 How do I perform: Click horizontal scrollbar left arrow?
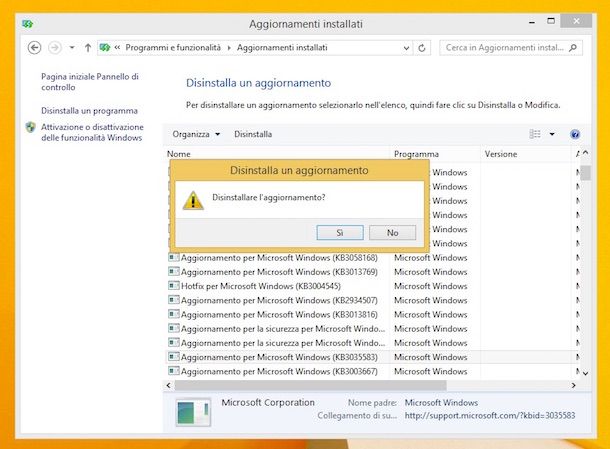(x=168, y=385)
